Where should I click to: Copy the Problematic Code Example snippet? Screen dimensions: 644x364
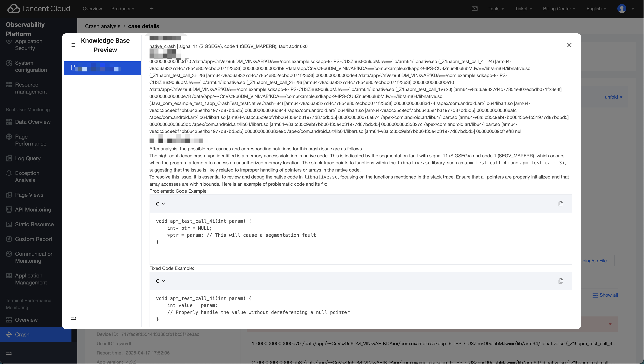pyautogui.click(x=560, y=204)
